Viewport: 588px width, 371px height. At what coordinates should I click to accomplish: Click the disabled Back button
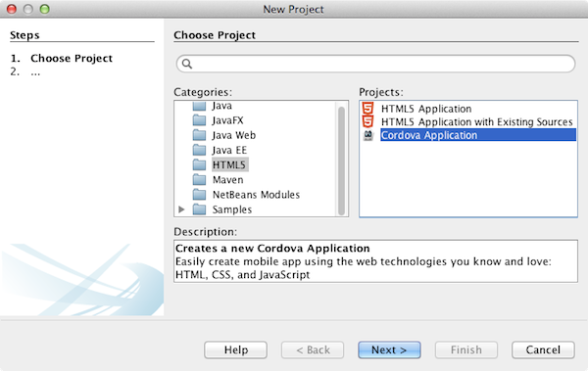(x=313, y=350)
